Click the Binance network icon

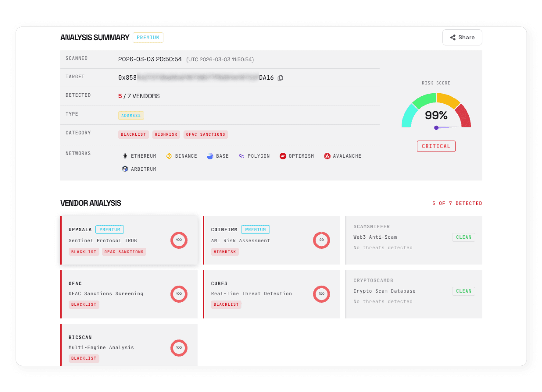169,156
